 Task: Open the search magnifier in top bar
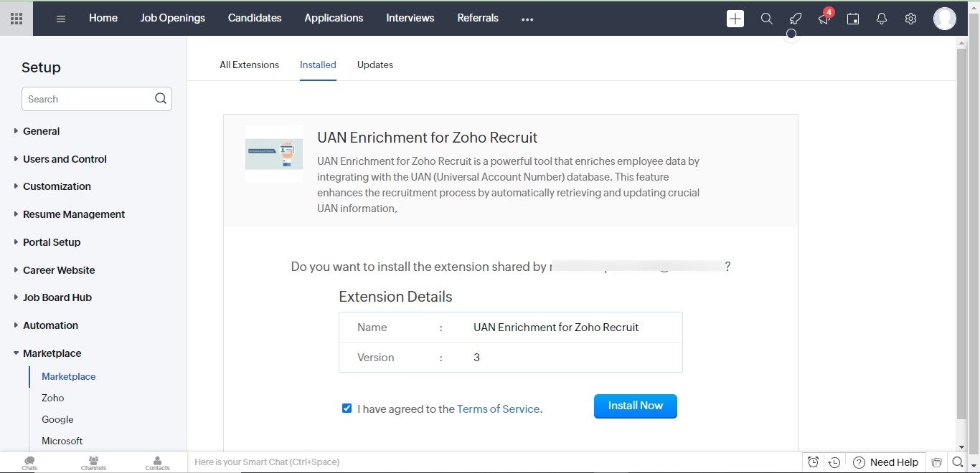(x=766, y=19)
